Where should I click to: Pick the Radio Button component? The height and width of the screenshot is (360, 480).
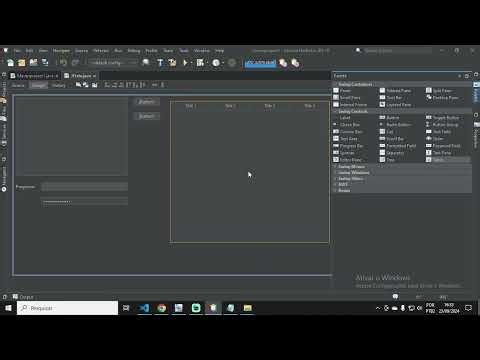[x=396, y=125]
